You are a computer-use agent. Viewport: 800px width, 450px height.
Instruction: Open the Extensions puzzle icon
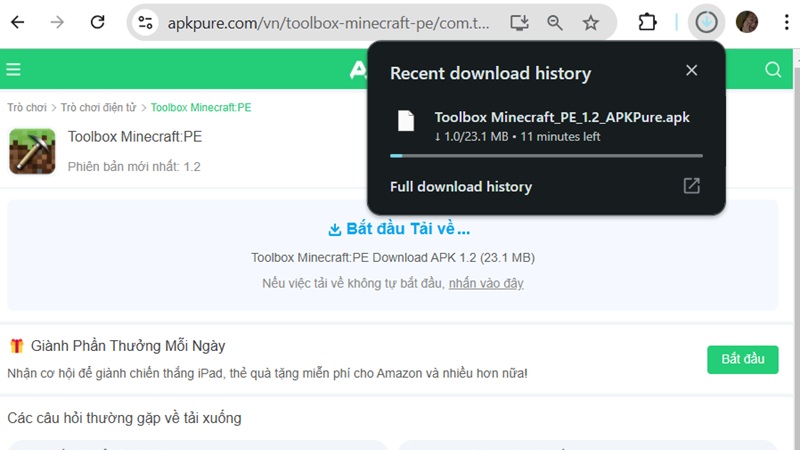click(x=647, y=22)
